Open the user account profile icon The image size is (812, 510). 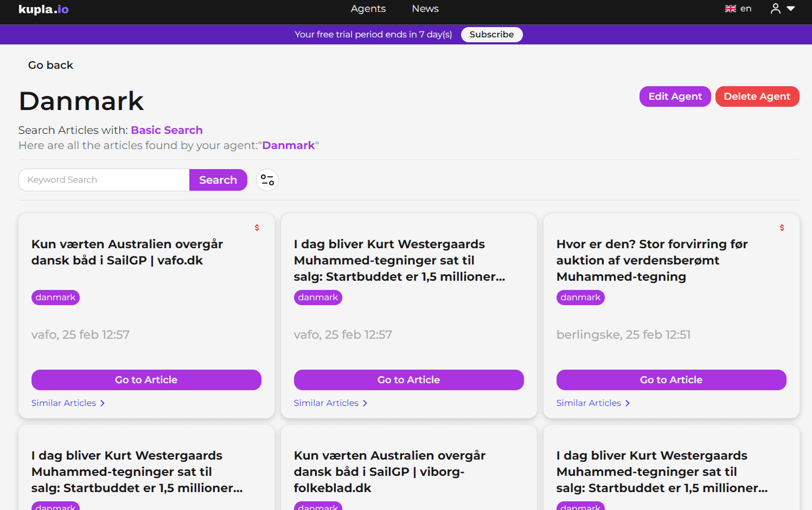776,9
